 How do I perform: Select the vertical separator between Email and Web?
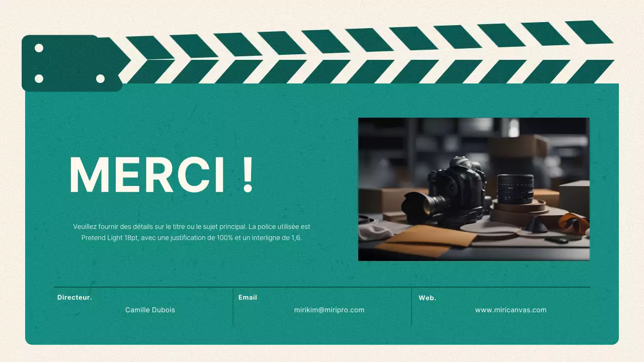412,306
